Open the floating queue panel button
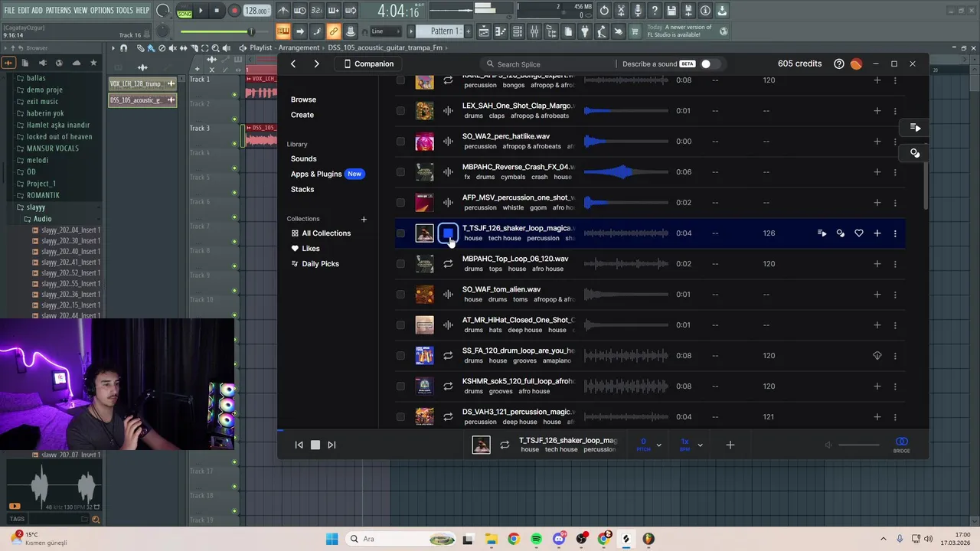Screen dimensions: 980x551 point(915,128)
